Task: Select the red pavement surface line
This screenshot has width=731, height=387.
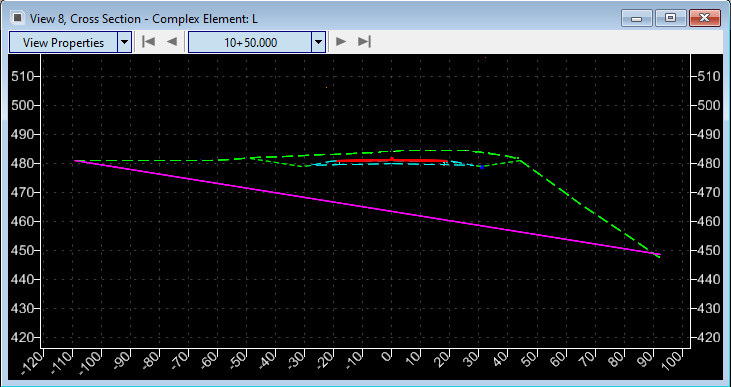Action: coord(392,160)
